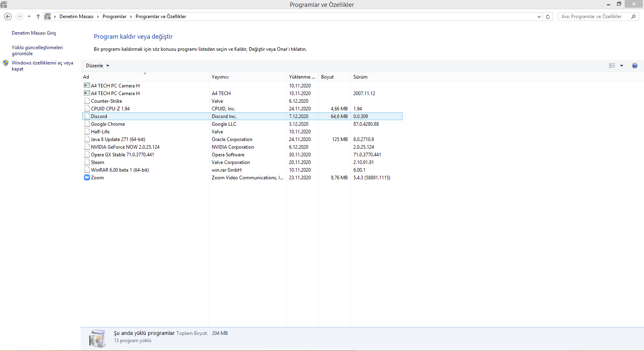Click the 87.0.4280.88 version cell
Image resolution: width=644 pixels, height=351 pixels.
[366, 124]
